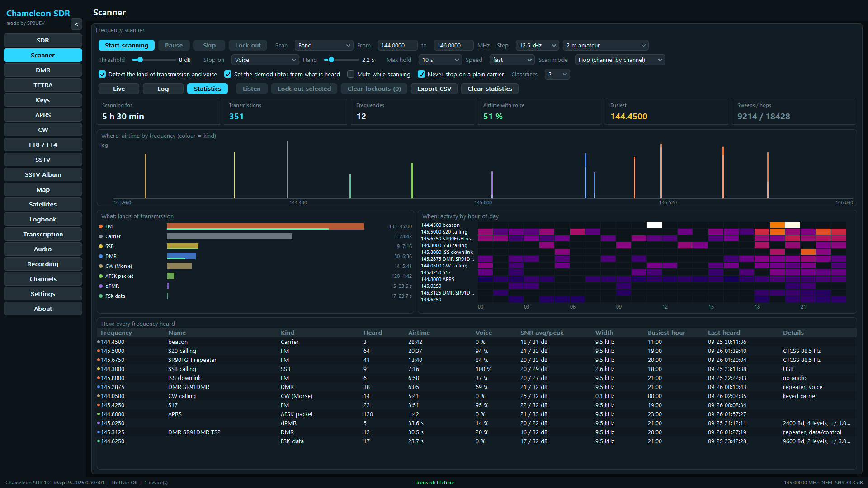
Task: Toggle Never stop on a plain carrier
Action: (x=421, y=75)
